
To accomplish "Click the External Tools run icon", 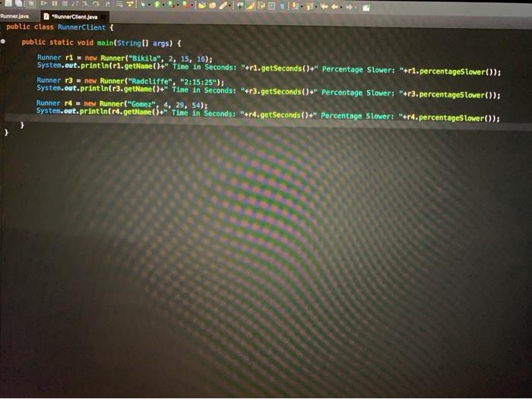I will pos(185,5).
